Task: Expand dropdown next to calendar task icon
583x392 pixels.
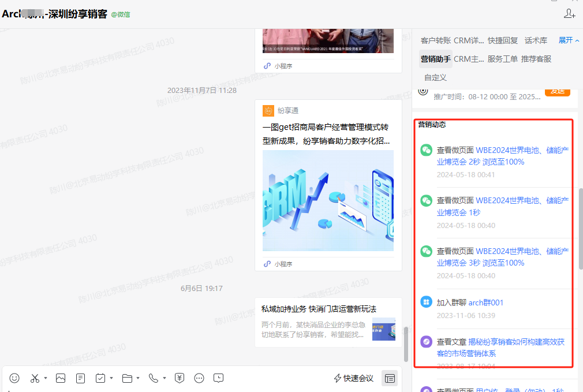Action: (x=111, y=378)
